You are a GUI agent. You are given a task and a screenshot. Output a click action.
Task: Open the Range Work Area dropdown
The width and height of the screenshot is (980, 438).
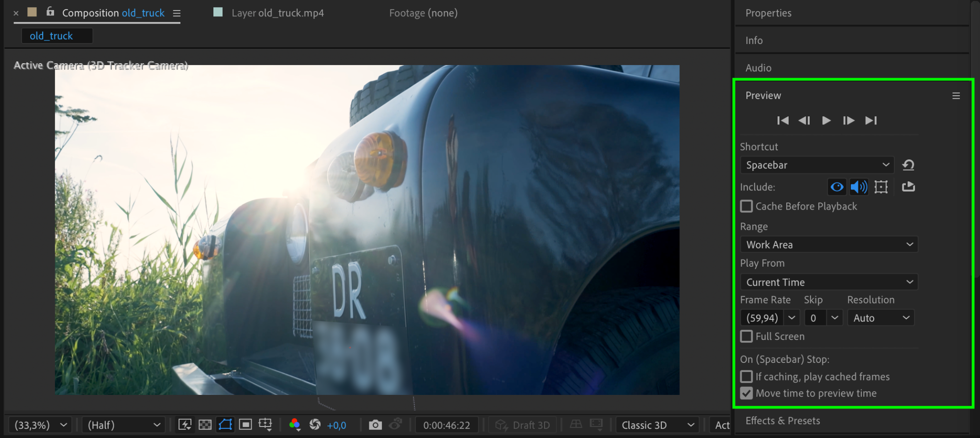[x=829, y=245]
